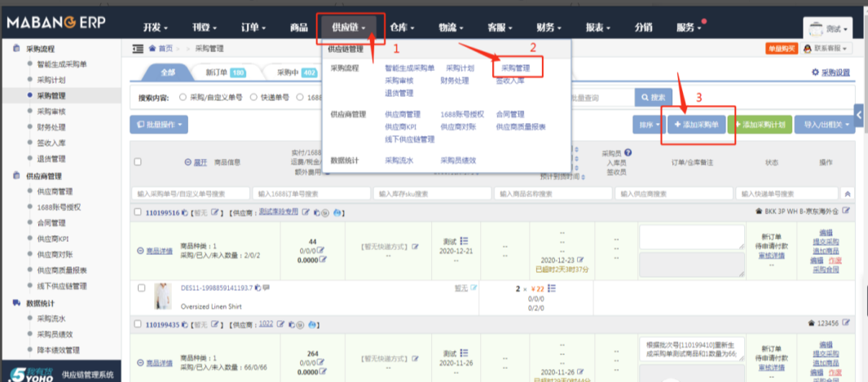Switch to the 采购中 tab
The height and width of the screenshot is (382, 868).
(296, 72)
